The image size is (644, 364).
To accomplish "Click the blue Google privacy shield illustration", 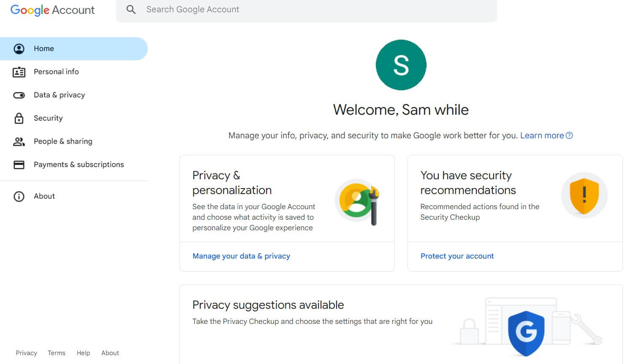I will point(526,333).
